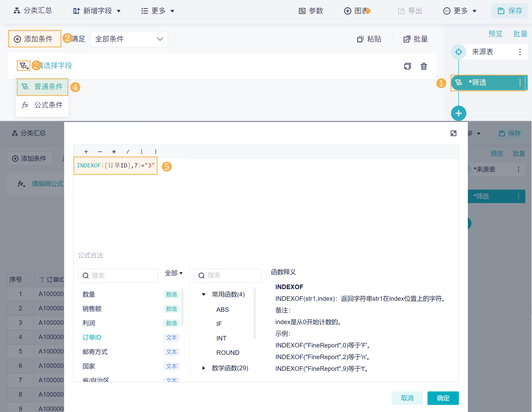Click the expand formula editor icon

[453, 133]
